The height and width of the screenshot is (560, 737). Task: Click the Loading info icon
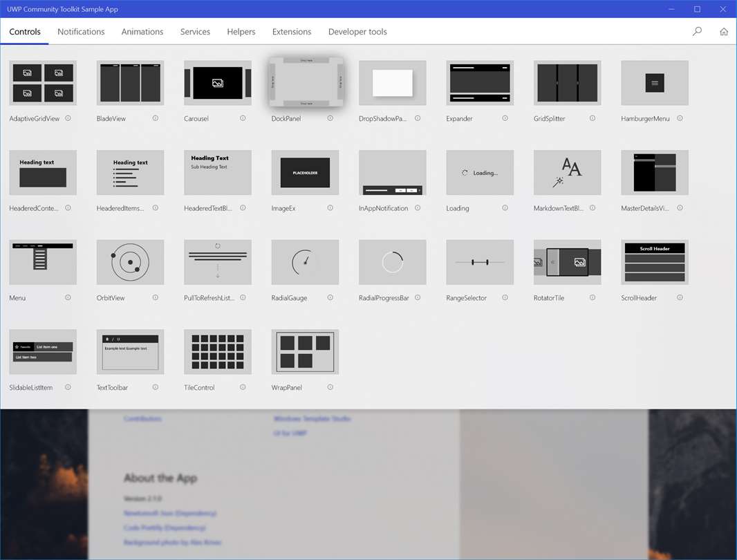(x=505, y=208)
